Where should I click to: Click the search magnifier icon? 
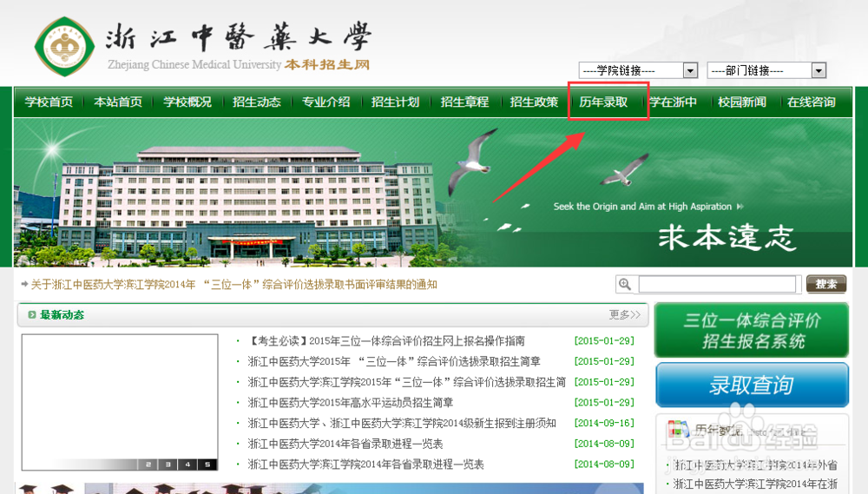coord(625,284)
